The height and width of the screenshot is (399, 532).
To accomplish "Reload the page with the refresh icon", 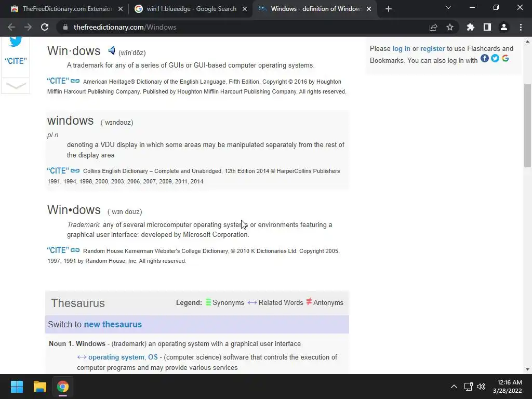I will (45, 27).
